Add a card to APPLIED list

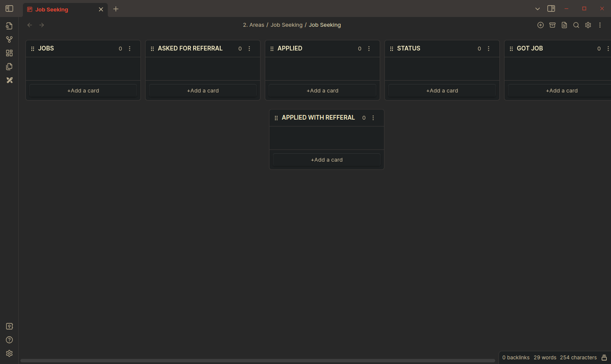[322, 90]
